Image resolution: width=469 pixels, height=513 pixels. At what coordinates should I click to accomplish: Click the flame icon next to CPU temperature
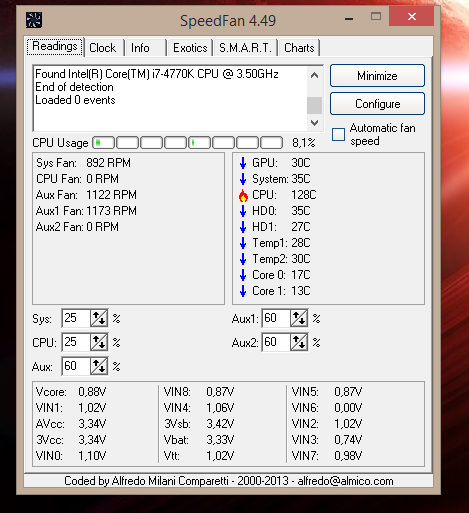coord(243,195)
